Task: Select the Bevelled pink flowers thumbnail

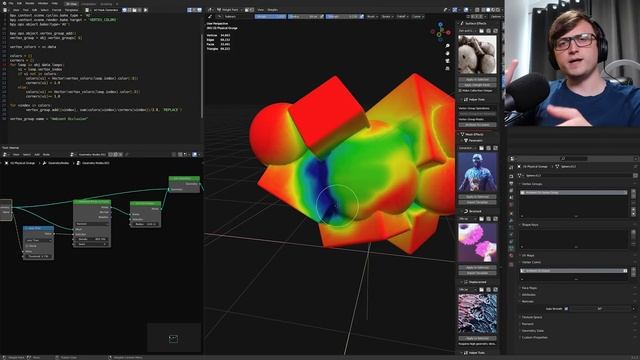Action: point(477,242)
